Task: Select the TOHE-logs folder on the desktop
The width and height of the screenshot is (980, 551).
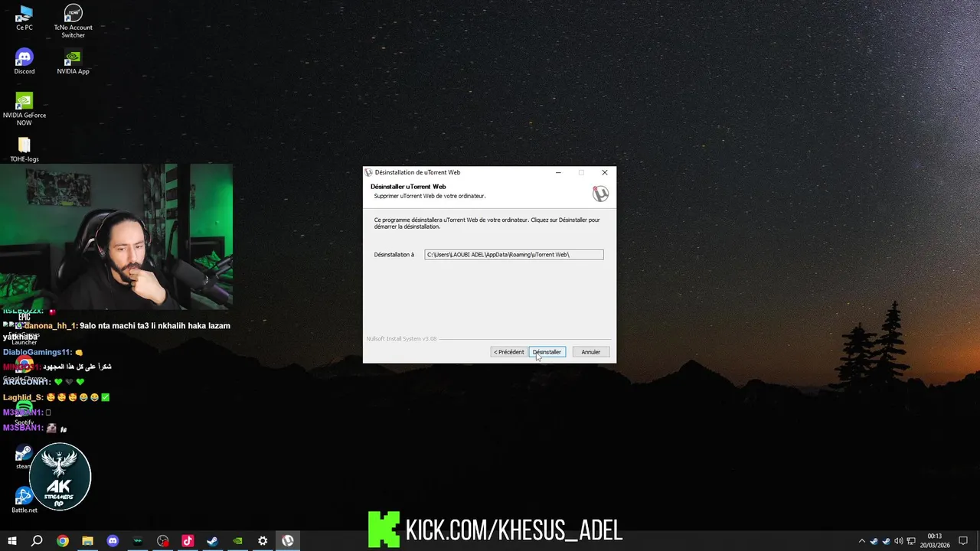Action: pyautogui.click(x=24, y=150)
